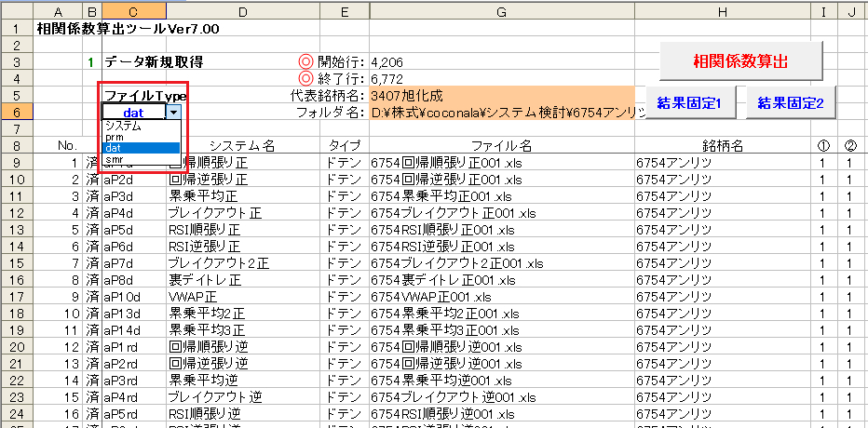
Task: Click cell aP2d in row 10
Action: (134, 180)
